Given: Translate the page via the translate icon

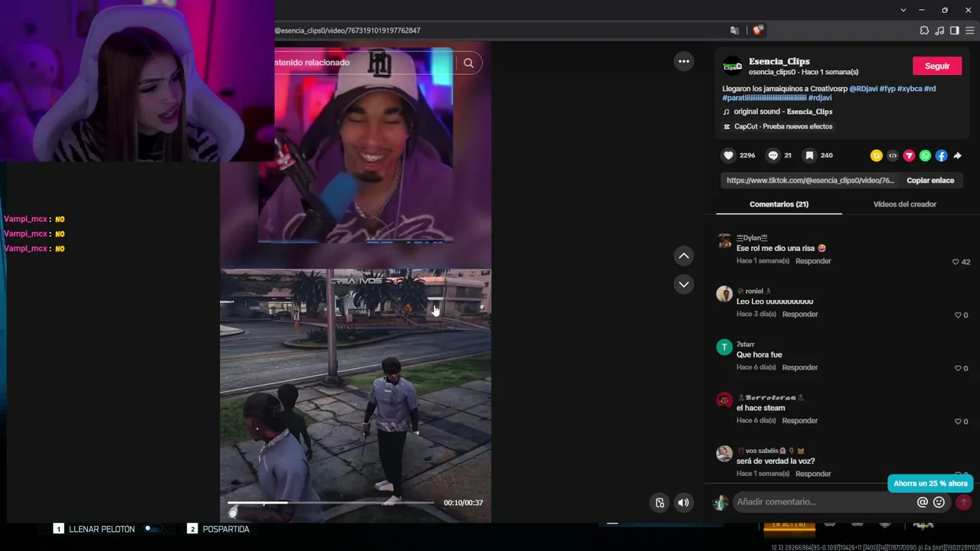Looking at the screenshot, I should pyautogui.click(x=735, y=31).
